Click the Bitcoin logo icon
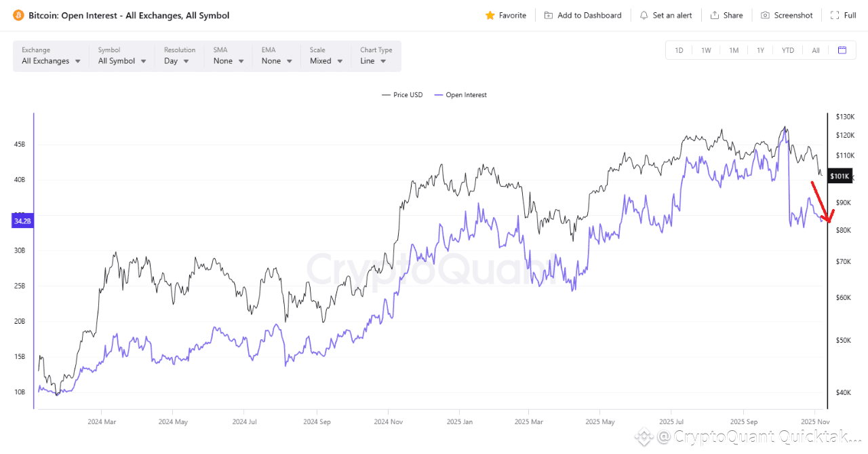This screenshot has height=454, width=868. point(18,15)
